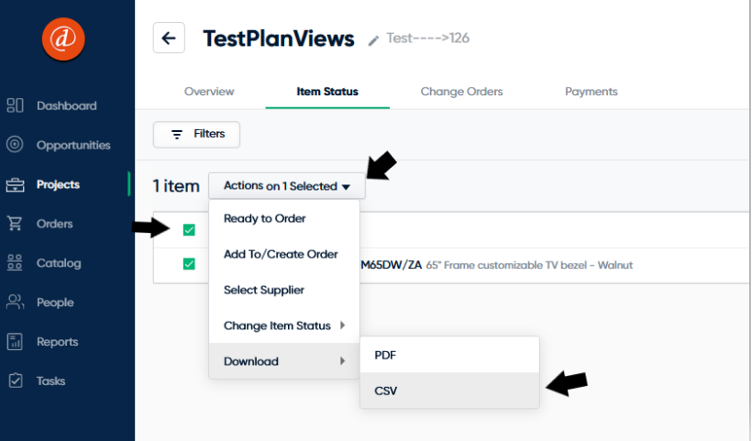Screen dimensions: 752x441
Task: Open Catalog icon in sidebar
Action: click(15, 263)
